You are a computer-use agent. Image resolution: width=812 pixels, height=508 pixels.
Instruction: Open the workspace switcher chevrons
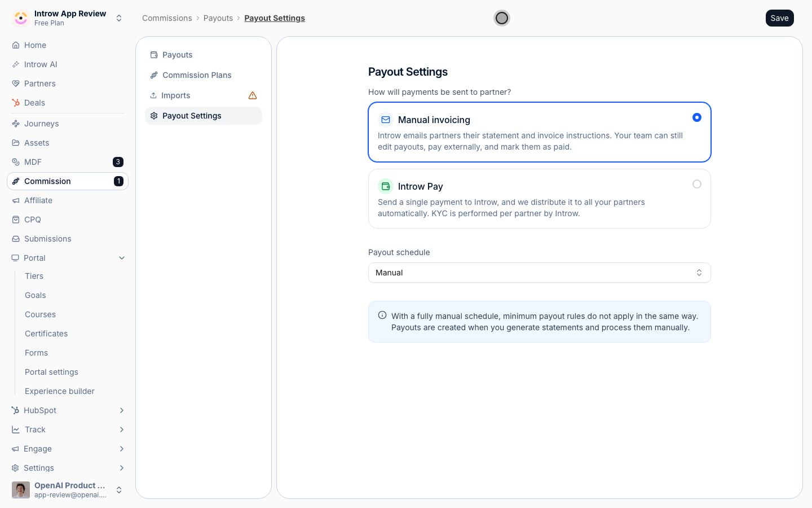tap(119, 18)
